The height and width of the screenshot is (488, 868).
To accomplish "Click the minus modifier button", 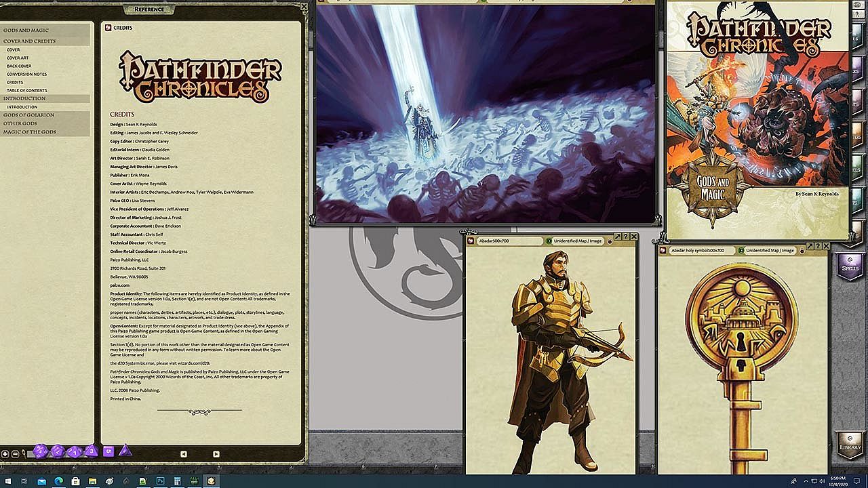I will pyautogui.click(x=15, y=453).
